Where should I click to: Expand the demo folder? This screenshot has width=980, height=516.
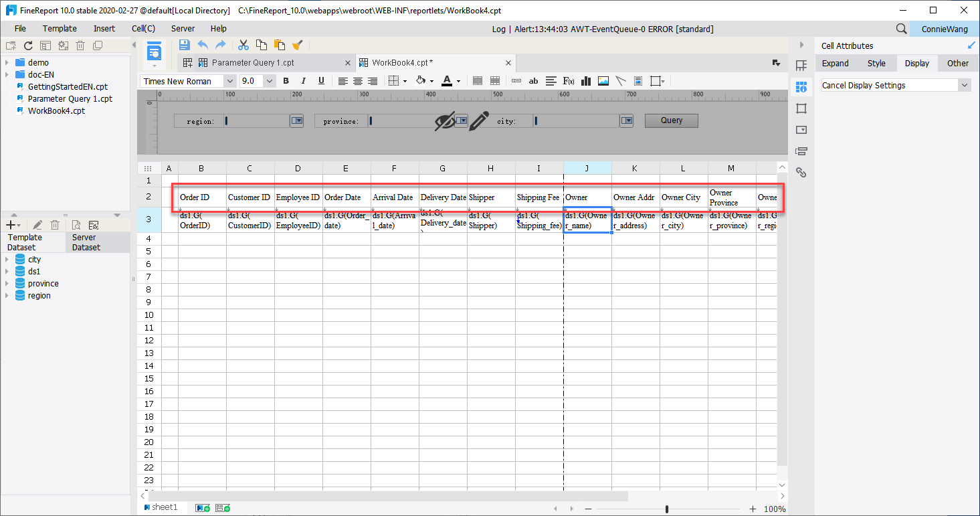tap(7, 63)
